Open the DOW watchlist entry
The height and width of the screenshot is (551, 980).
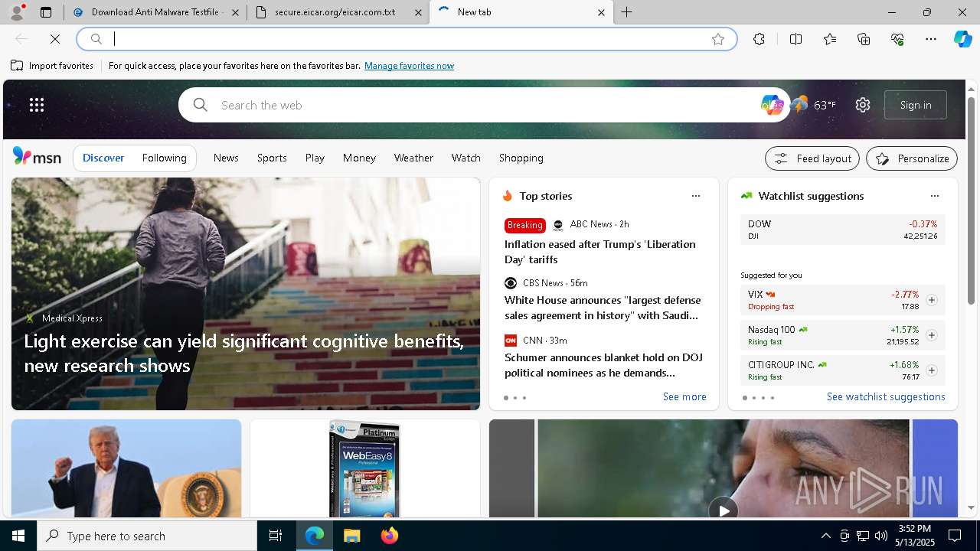(x=842, y=230)
